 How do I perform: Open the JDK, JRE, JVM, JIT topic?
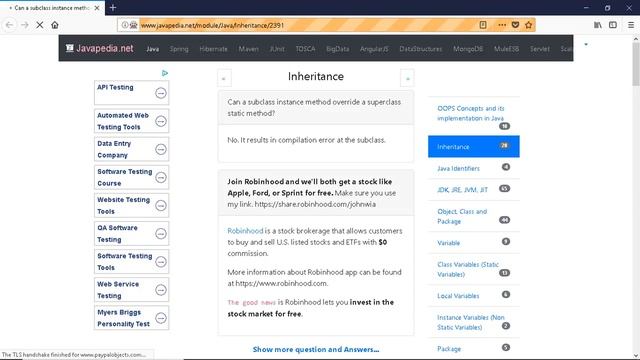462,190
